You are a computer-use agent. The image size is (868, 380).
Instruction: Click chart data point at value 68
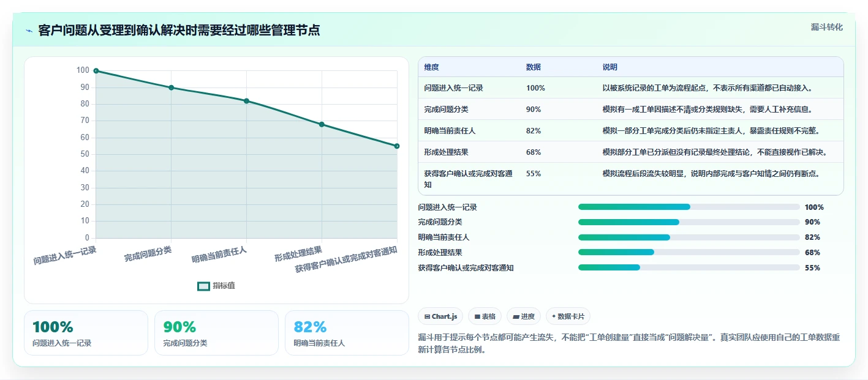click(x=322, y=124)
